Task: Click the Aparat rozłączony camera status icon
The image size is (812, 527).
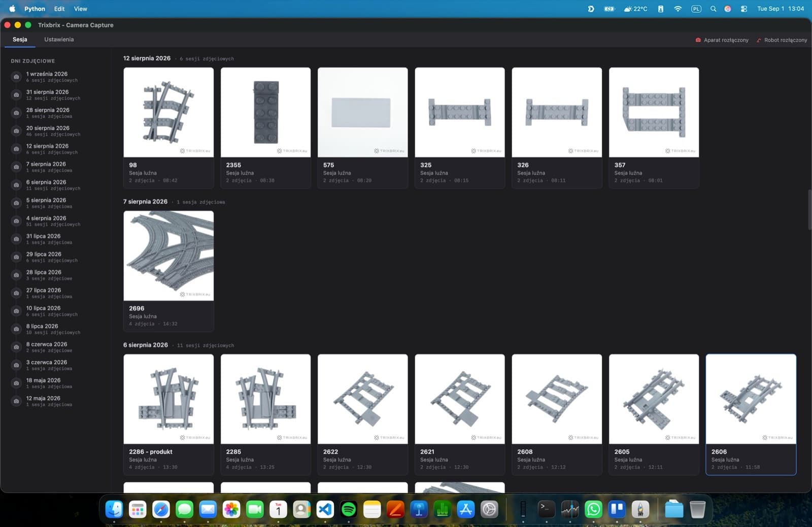Action: (698, 40)
